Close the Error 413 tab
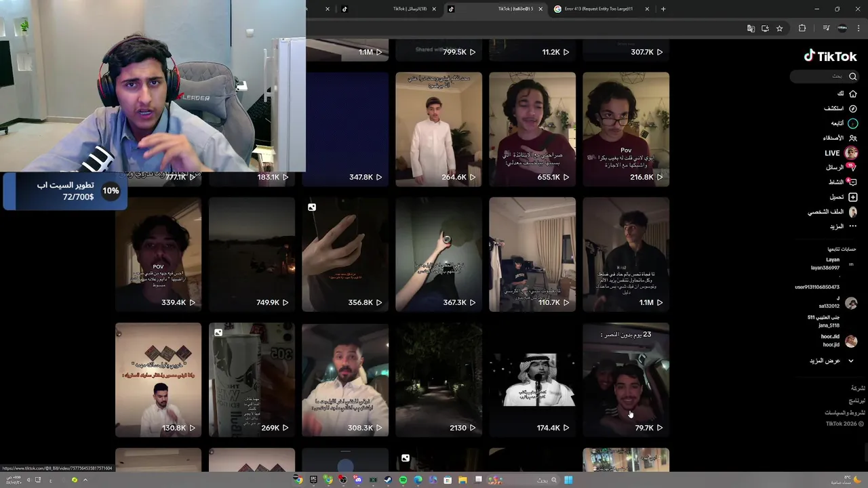This screenshot has height=488, width=868. coord(647,9)
